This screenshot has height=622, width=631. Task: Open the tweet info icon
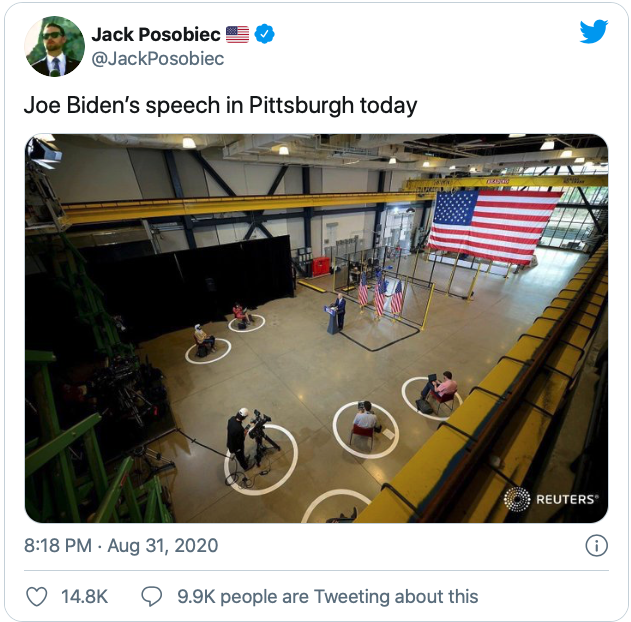(x=595, y=546)
